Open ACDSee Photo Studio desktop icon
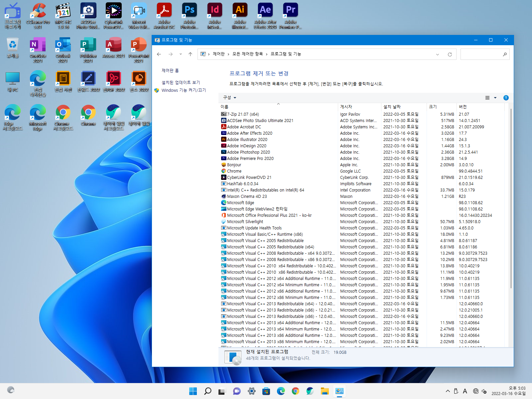532x399 pixels. tap(88, 16)
